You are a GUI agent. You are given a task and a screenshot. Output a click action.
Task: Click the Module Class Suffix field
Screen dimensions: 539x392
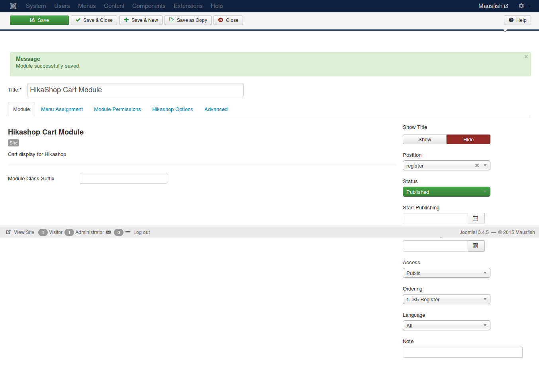[123, 178]
